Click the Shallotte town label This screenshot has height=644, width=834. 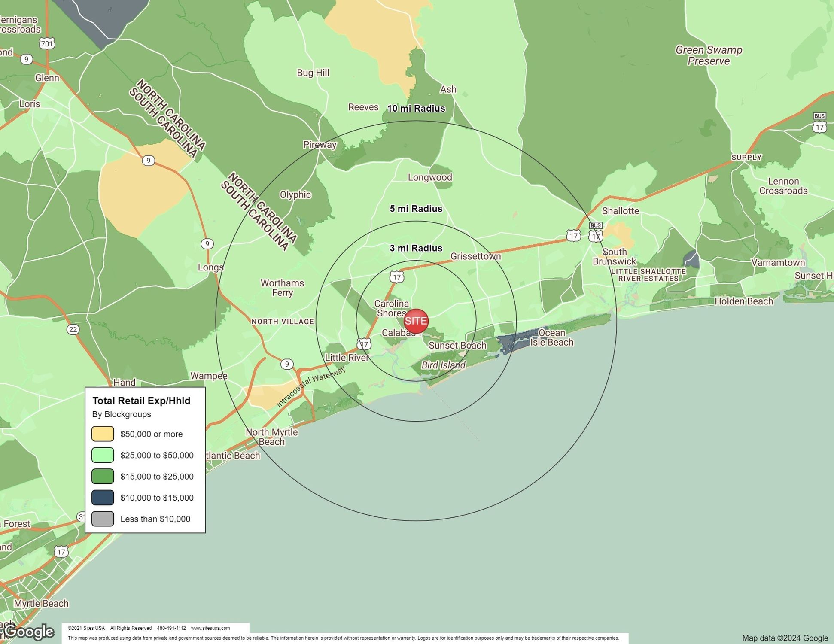coord(620,211)
